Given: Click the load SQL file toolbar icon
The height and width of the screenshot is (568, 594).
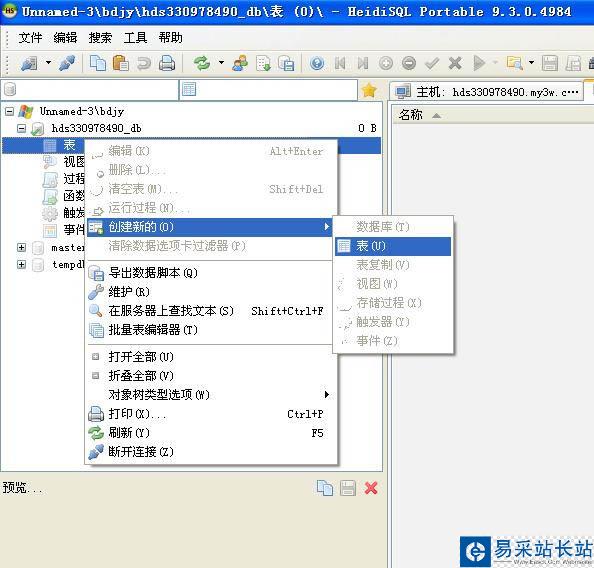Looking at the screenshot, I should point(263,63).
